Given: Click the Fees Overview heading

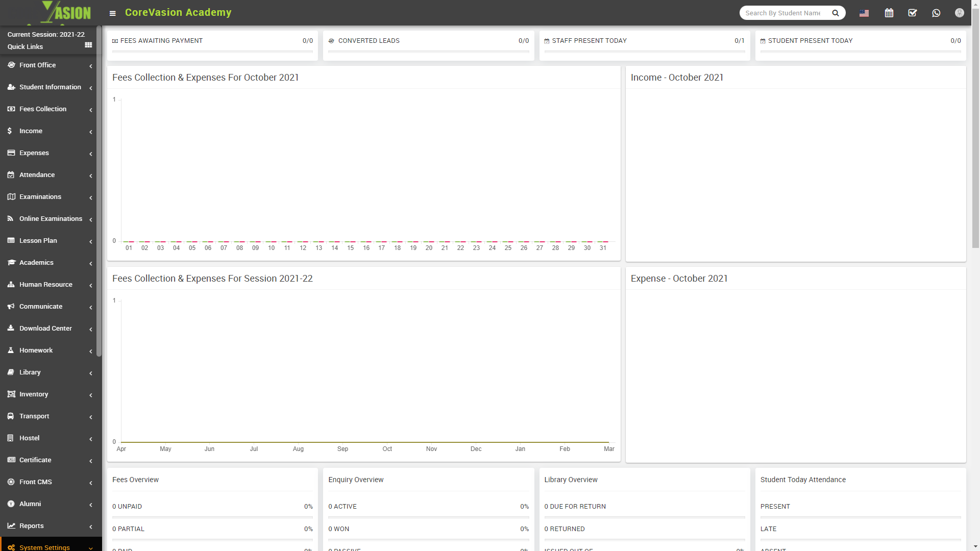Looking at the screenshot, I should (135, 480).
